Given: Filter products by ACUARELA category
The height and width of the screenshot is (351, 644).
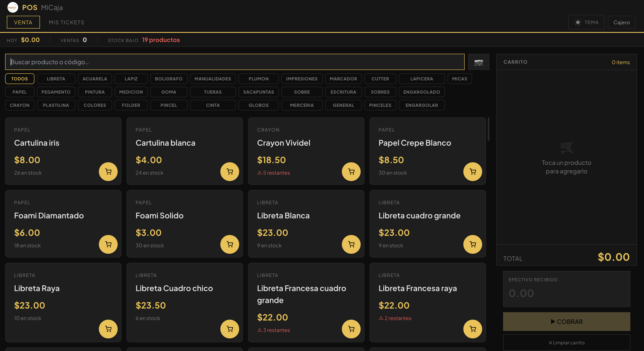Looking at the screenshot, I should coord(95,79).
